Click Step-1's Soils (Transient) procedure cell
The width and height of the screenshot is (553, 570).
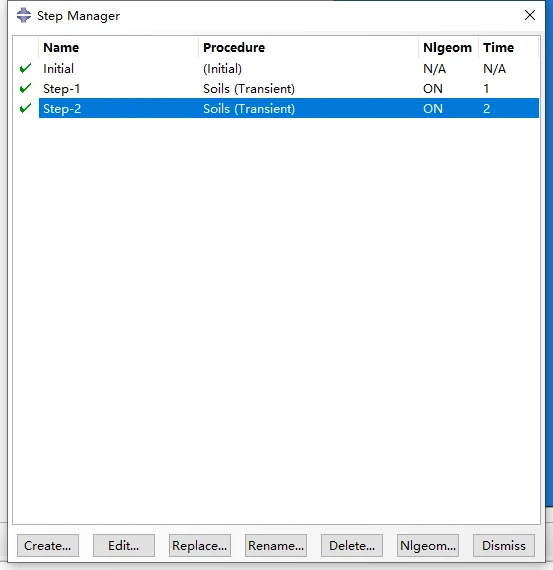[x=249, y=89]
